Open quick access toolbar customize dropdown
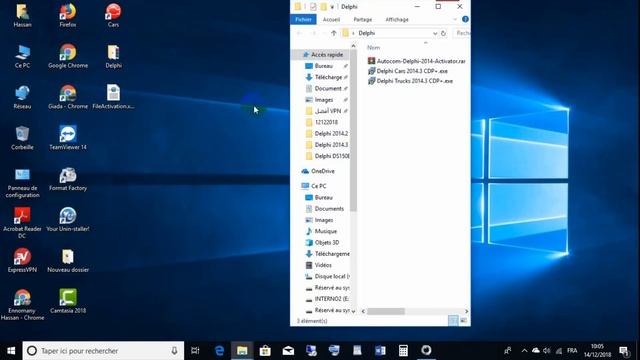The width and height of the screenshot is (640, 360). 332,7
